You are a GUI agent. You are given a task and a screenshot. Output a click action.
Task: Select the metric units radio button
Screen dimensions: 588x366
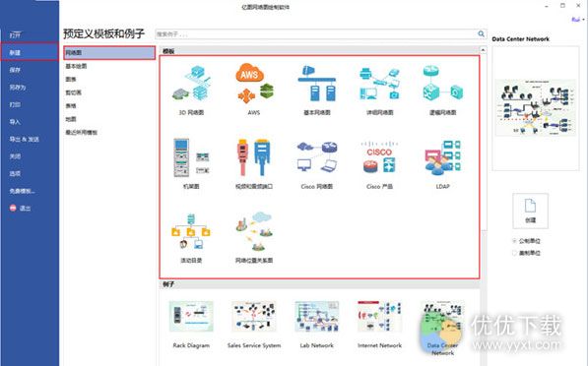(514, 241)
